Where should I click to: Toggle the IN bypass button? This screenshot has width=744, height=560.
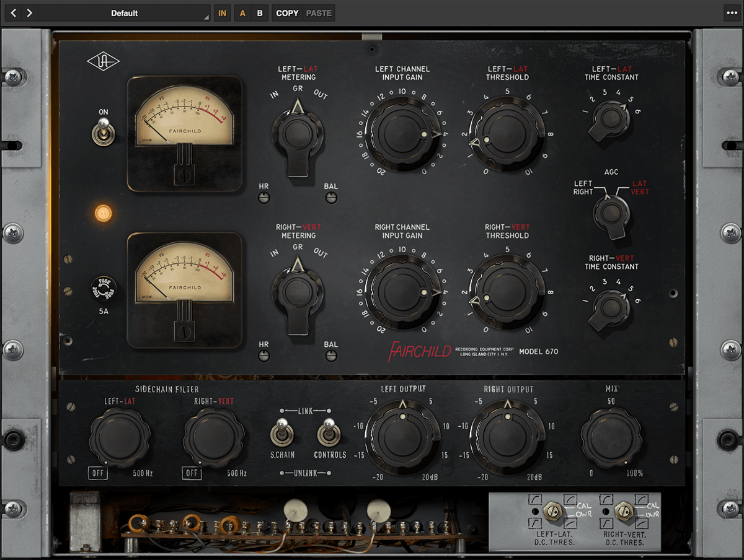[x=222, y=13]
